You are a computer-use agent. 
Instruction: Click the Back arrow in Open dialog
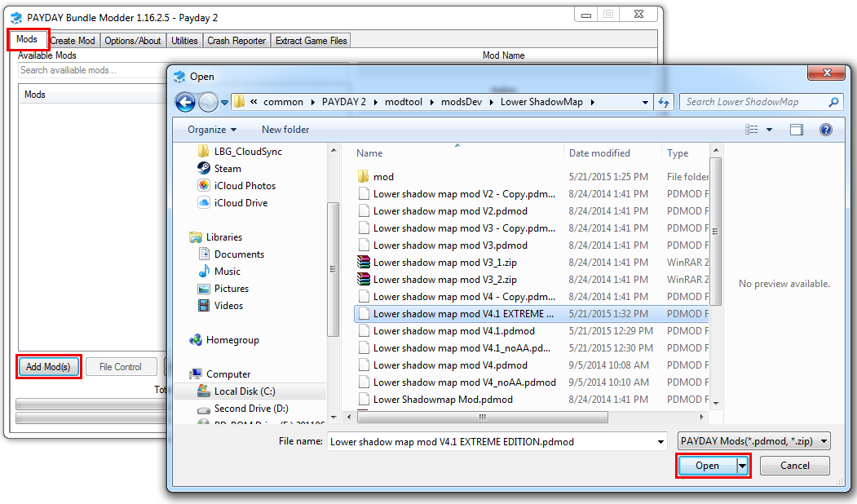coord(185,102)
